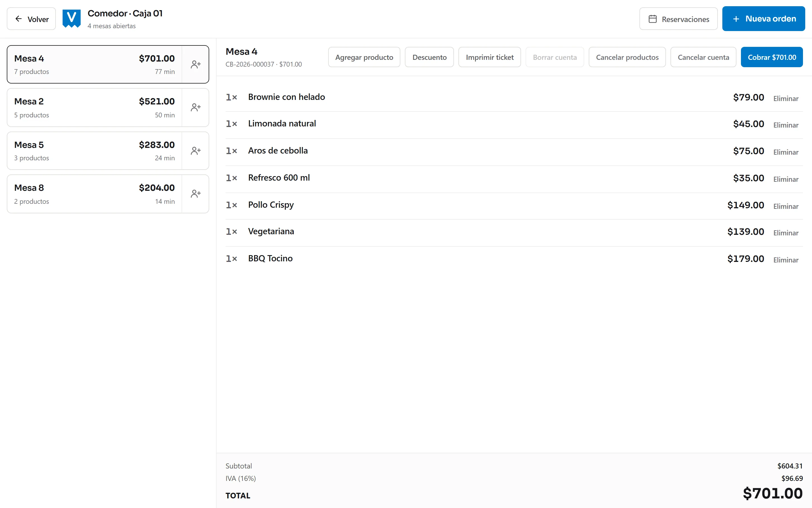Click Imprimir ticket button
This screenshot has width=812, height=508.
pos(489,57)
